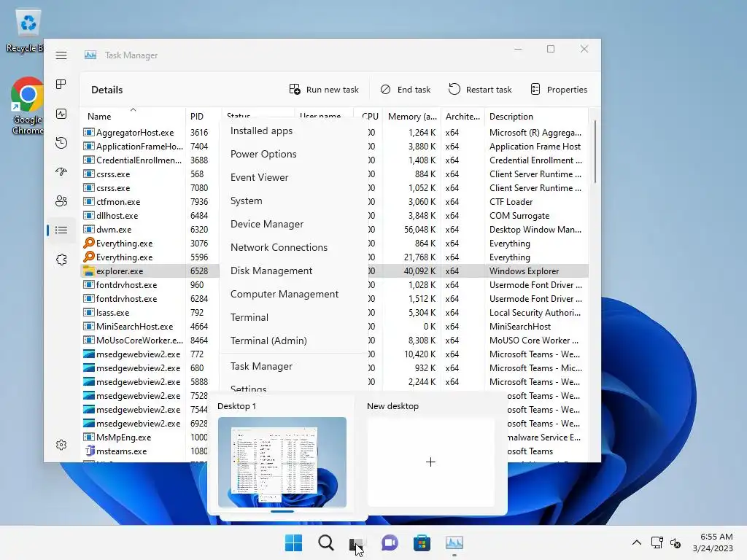Sort by the Description column header

(535, 116)
